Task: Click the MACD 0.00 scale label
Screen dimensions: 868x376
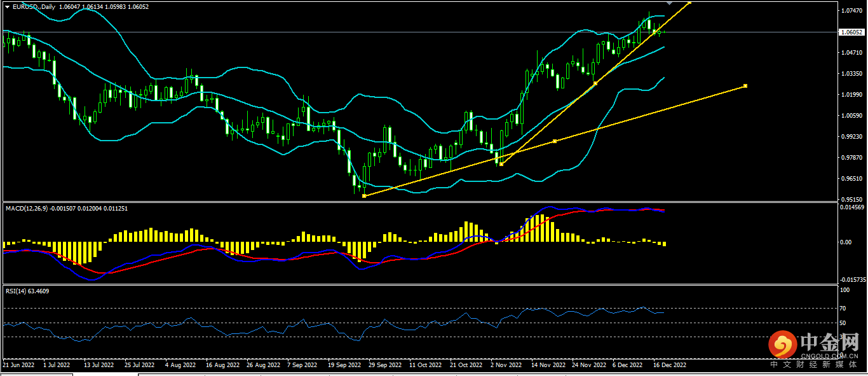Action: (x=846, y=242)
